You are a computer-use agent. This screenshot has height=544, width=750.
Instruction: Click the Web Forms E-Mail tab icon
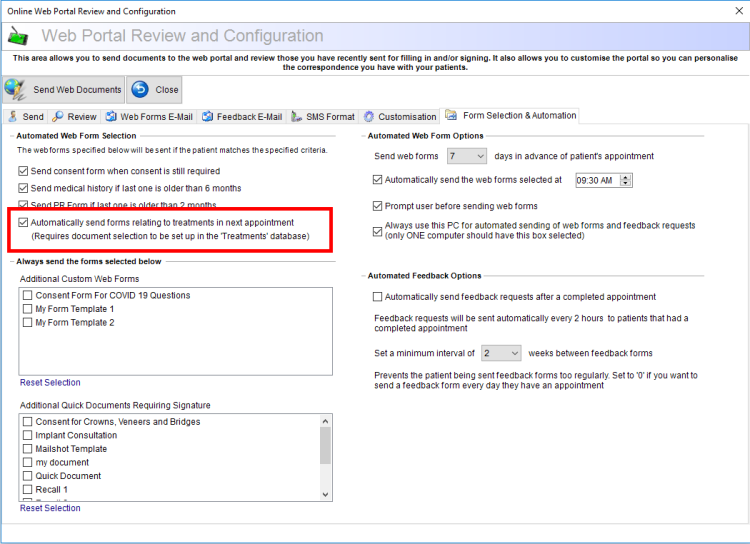click(111, 116)
